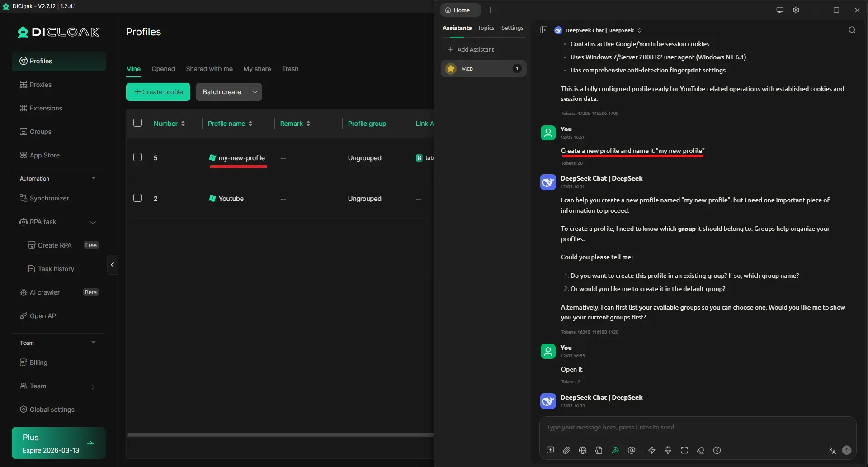Check the my-new-profile row checkbox
868x467 pixels.
pyautogui.click(x=137, y=157)
